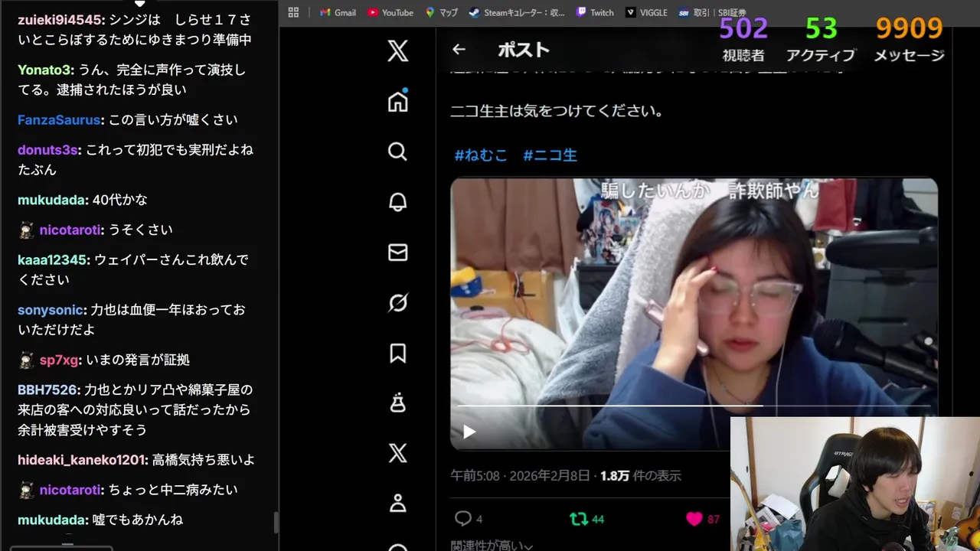The width and height of the screenshot is (980, 551).
Task: Open the X search (magnifier) icon
Action: (x=397, y=152)
